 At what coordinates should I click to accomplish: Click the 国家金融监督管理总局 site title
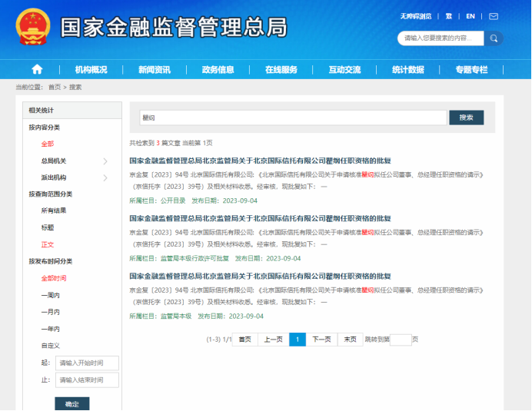coord(174,27)
